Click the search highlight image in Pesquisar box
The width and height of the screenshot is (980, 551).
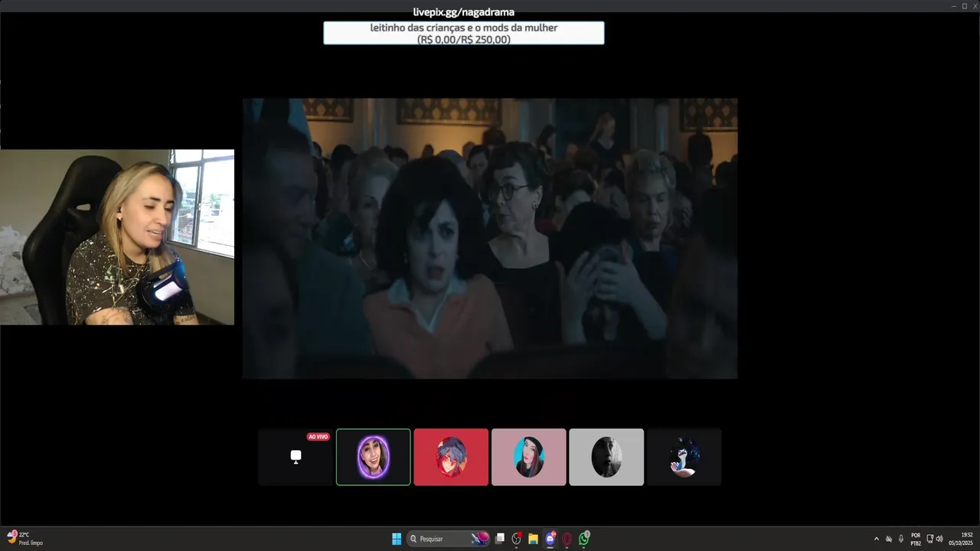click(480, 539)
